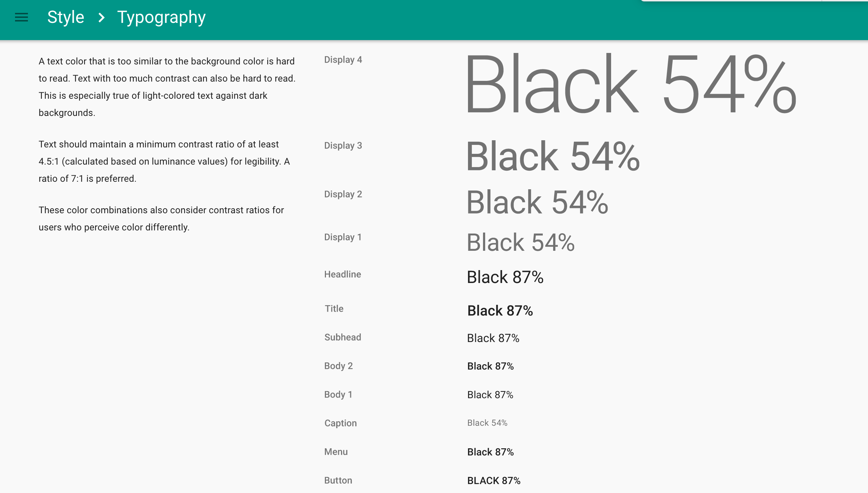
Task: Select the Caption style label
Action: click(x=340, y=423)
